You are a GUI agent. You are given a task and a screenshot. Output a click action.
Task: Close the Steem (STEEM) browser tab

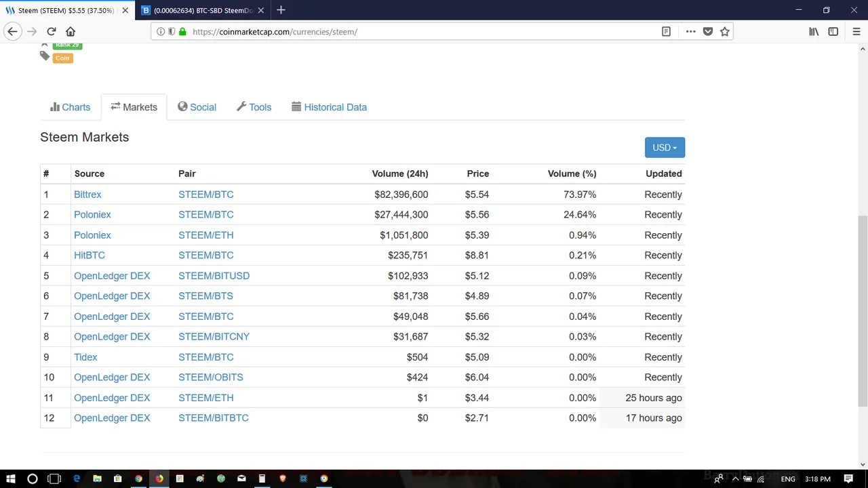tap(125, 10)
